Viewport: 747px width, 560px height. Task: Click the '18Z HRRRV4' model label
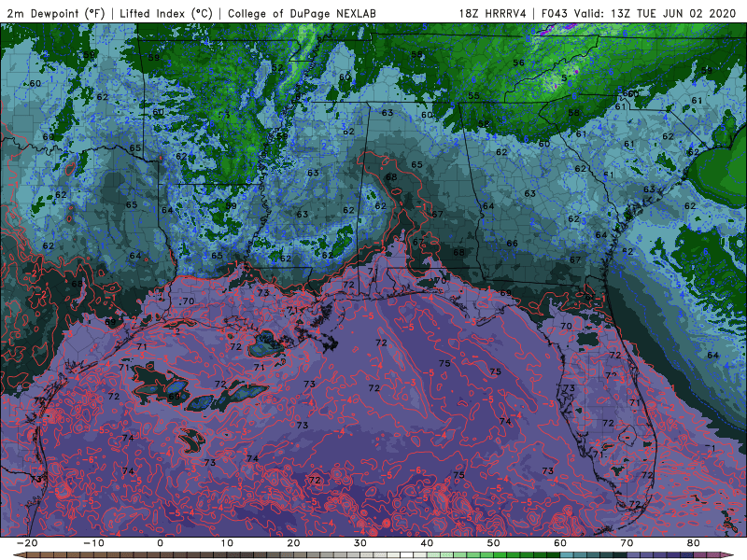(492, 14)
